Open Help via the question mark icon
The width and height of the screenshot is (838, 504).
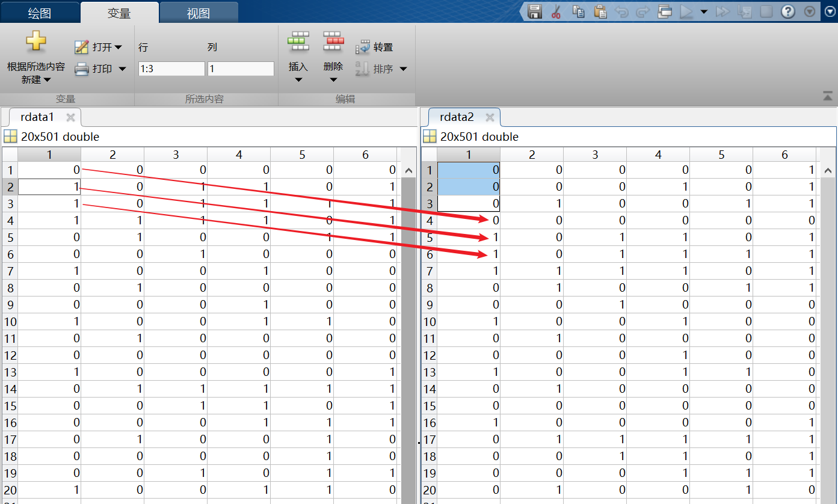[788, 11]
